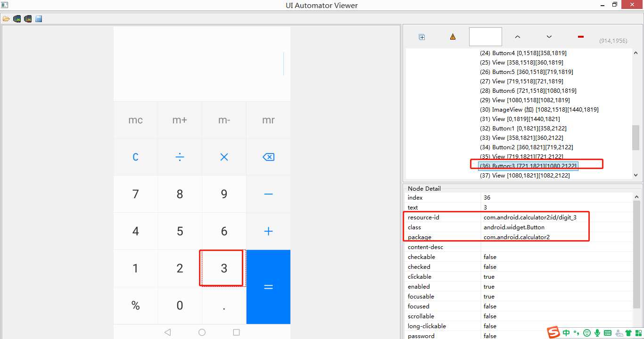Image resolution: width=644 pixels, height=339 pixels.
Task: Tap the m- key on the calculator
Action: pos(224,120)
